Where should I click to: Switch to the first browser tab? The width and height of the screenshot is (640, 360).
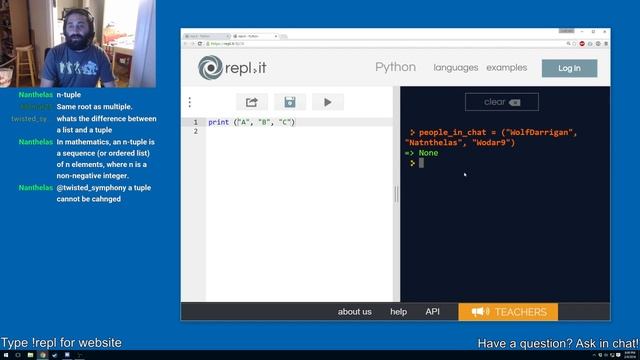point(207,36)
